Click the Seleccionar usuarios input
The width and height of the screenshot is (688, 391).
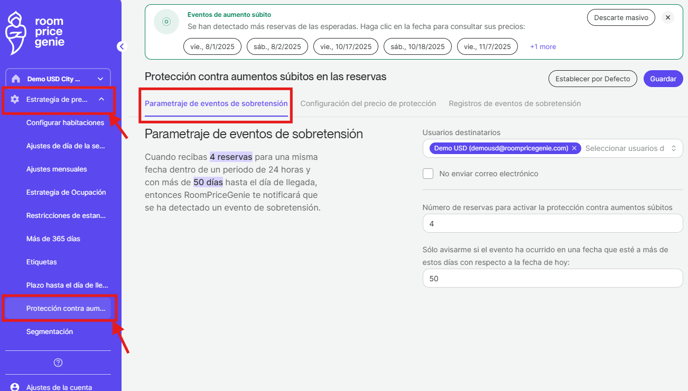click(625, 148)
